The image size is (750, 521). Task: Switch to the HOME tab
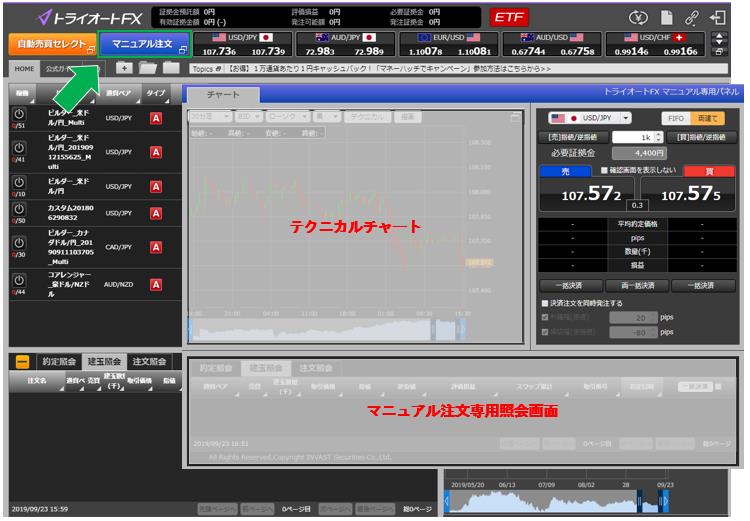(x=24, y=69)
